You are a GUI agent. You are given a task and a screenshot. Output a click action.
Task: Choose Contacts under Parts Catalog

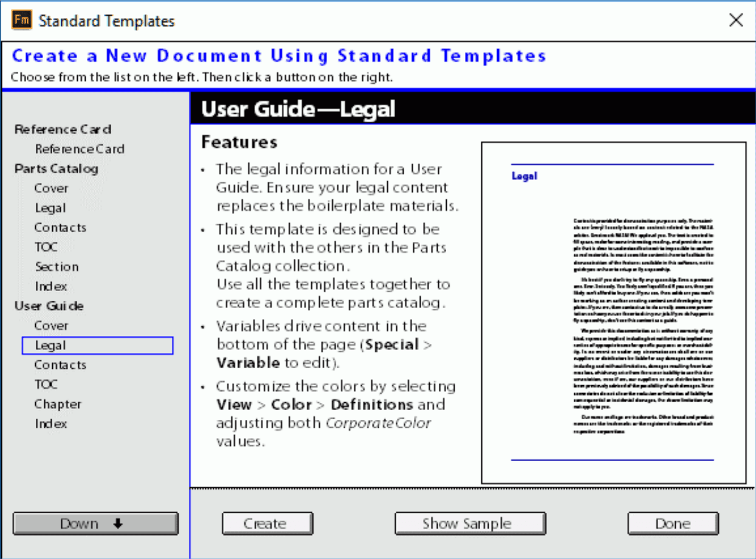point(61,227)
